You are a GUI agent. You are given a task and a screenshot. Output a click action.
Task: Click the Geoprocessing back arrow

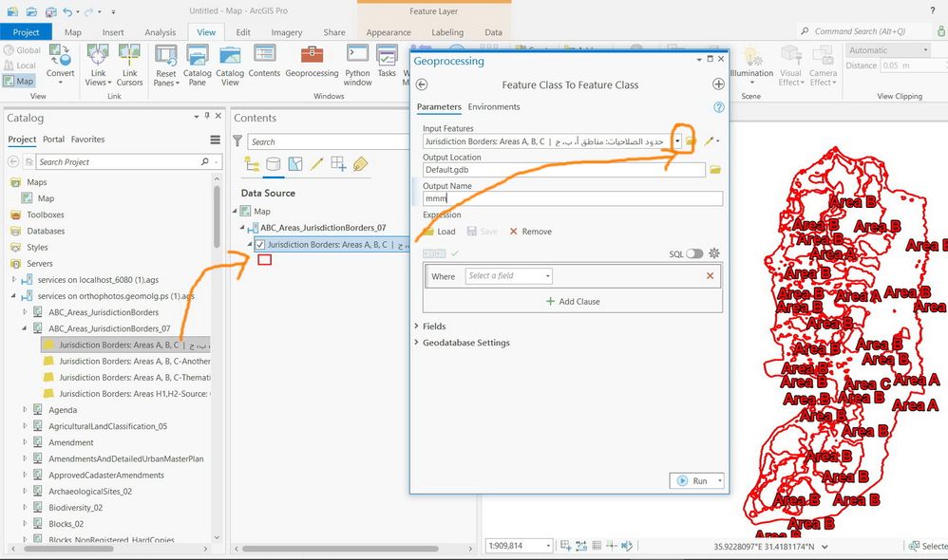(x=422, y=84)
